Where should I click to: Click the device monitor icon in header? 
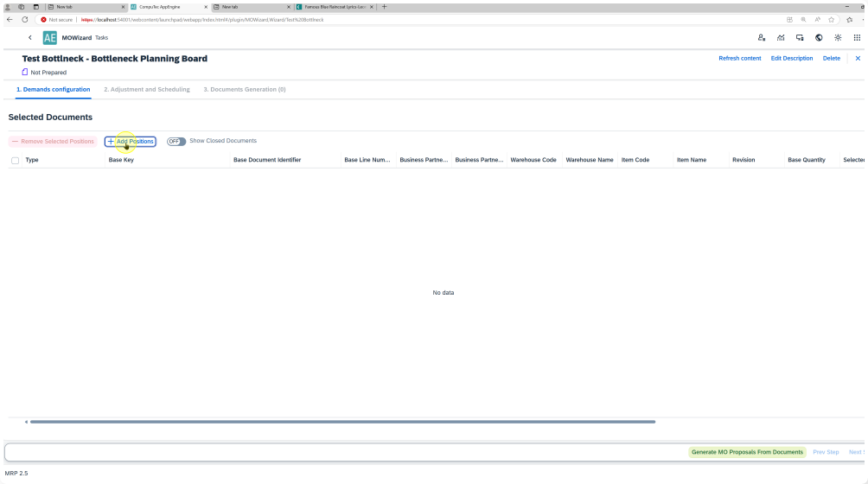pos(800,38)
